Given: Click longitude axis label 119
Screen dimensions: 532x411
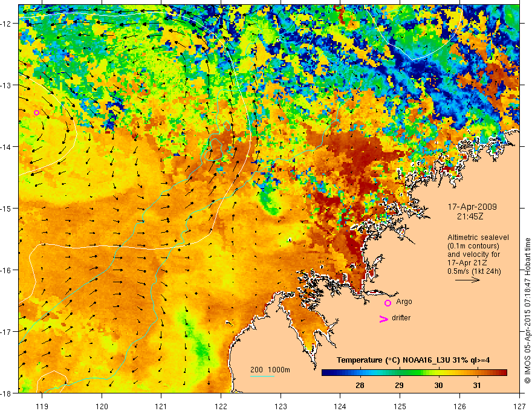Looking at the screenshot, I should point(42,406).
